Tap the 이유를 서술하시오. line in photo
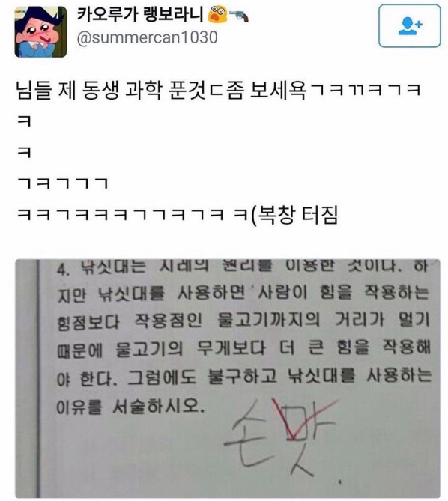Viewport: 448px width, 501px height. coord(130,407)
